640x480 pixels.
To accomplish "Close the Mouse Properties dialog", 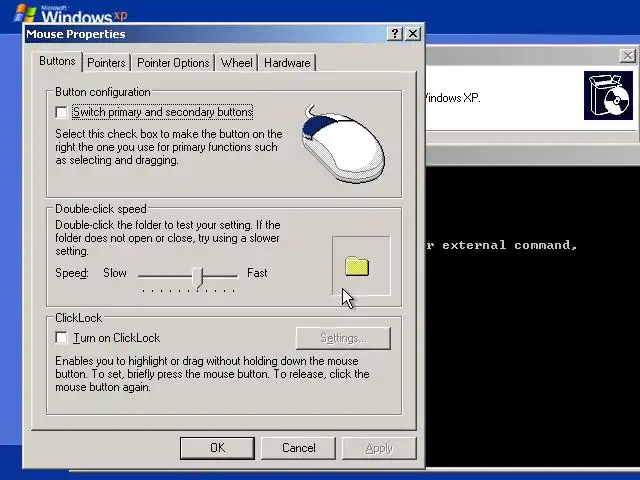I will [413, 33].
